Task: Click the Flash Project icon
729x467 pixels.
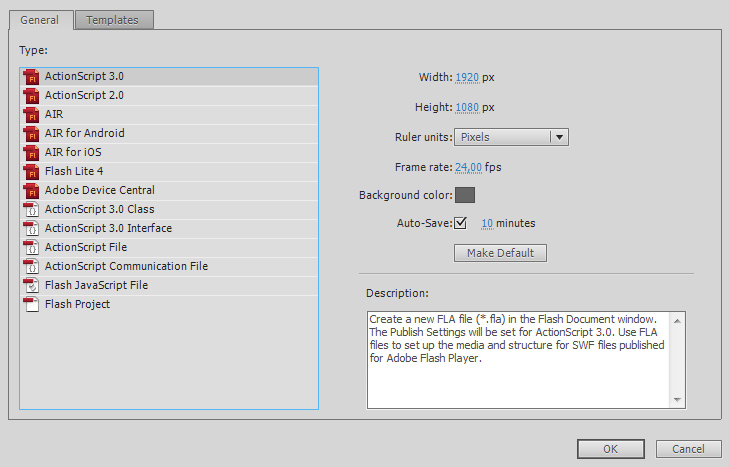Action: pyautogui.click(x=30, y=304)
